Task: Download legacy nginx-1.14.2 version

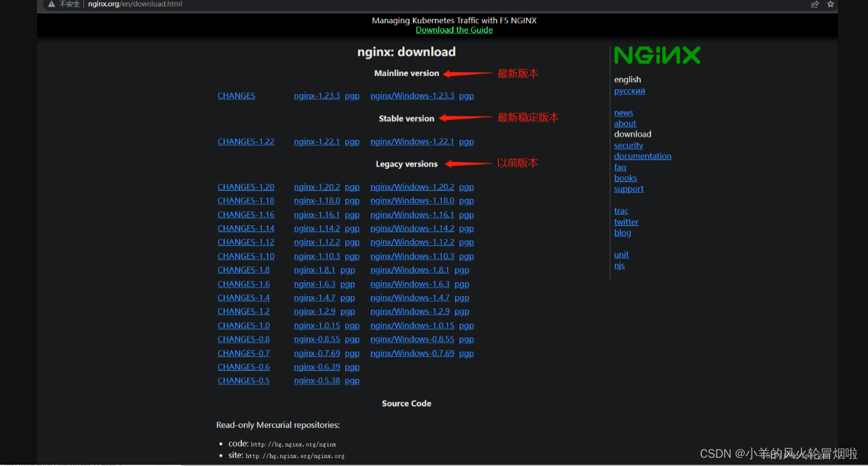Action: (x=316, y=228)
